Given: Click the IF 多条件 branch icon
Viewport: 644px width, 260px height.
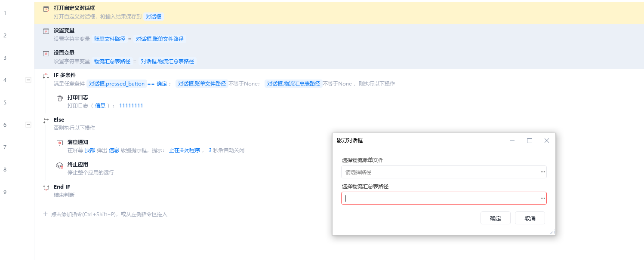Looking at the screenshot, I should click(x=46, y=76).
